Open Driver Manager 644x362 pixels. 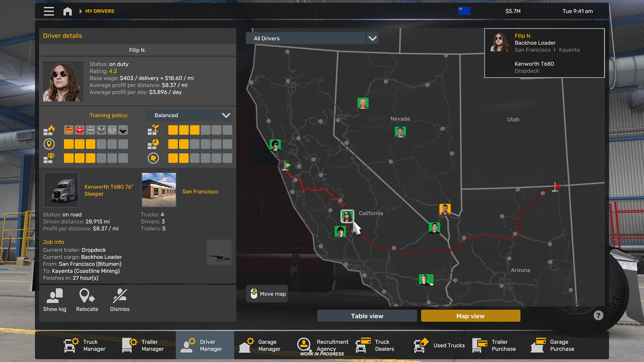coord(205,345)
